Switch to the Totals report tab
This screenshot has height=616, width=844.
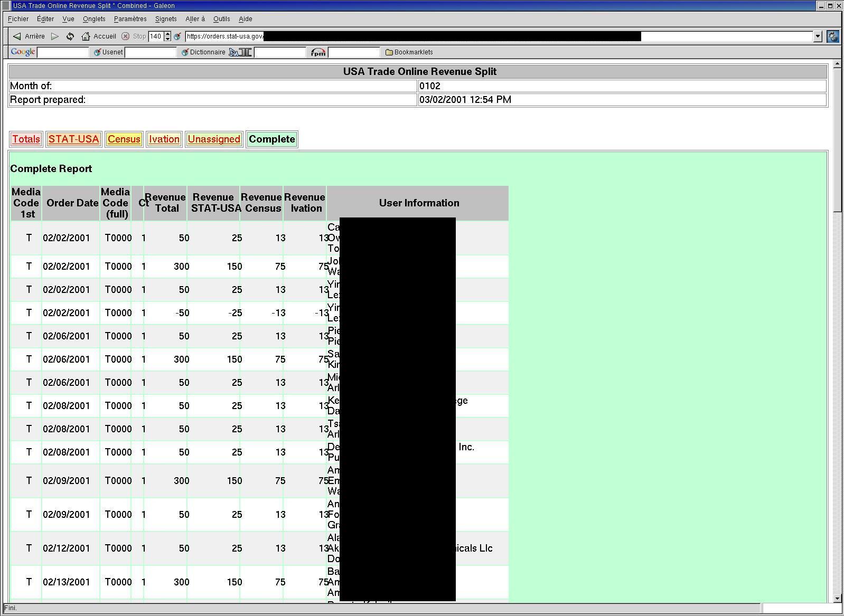pos(26,139)
